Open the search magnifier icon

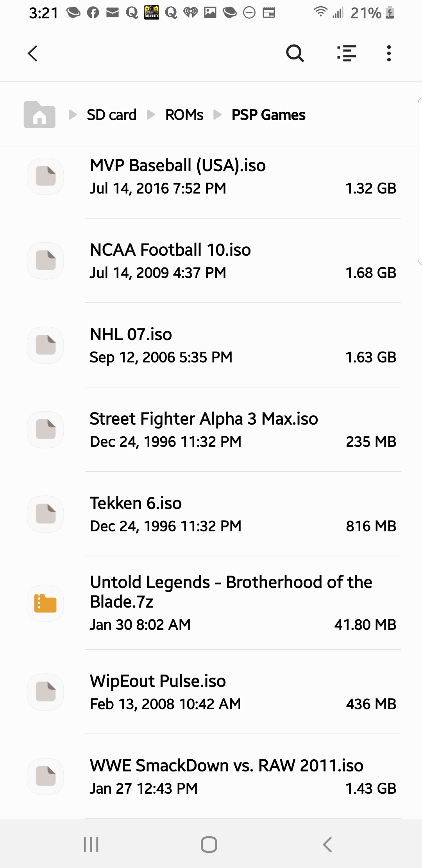tap(295, 54)
